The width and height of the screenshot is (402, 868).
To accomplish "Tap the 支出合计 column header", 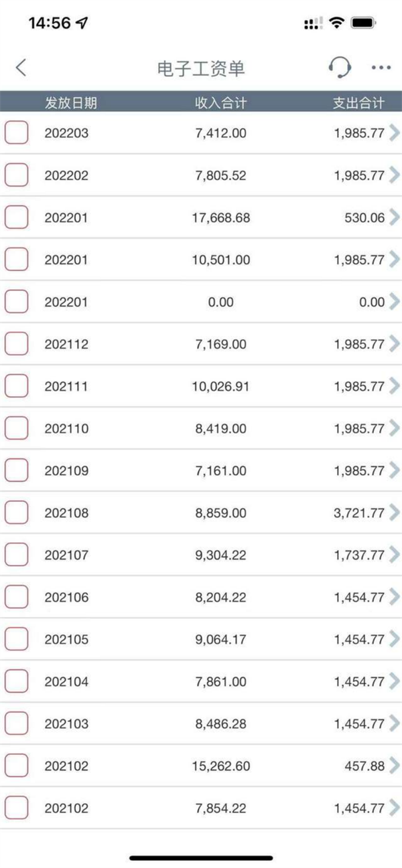I will [x=359, y=103].
